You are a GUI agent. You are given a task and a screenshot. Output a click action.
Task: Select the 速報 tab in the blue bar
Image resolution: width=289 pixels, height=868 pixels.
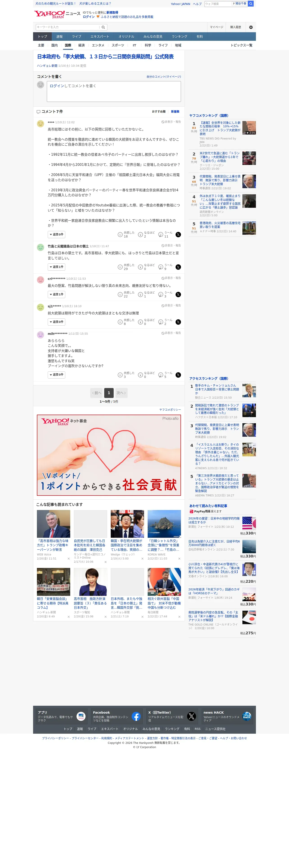point(59,37)
